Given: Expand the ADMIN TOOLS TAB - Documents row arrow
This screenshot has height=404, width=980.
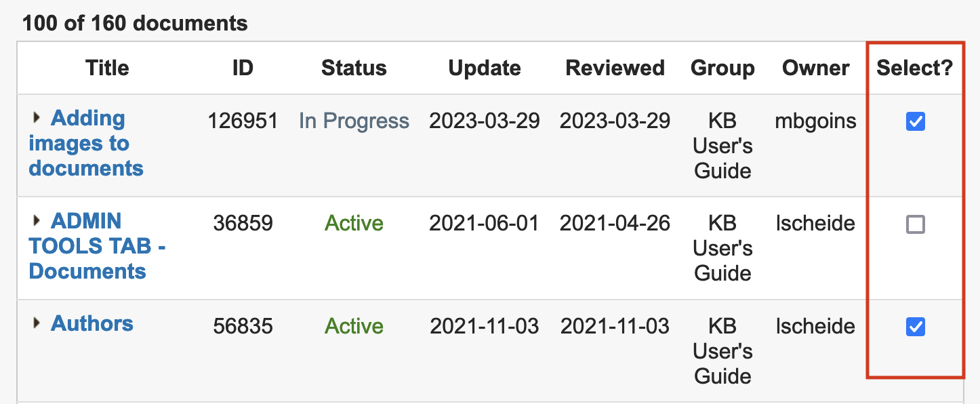Looking at the screenshot, I should (x=37, y=220).
